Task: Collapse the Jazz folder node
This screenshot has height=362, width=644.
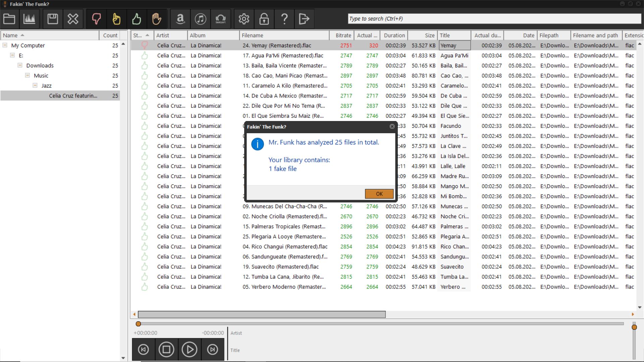Action: click(35, 85)
